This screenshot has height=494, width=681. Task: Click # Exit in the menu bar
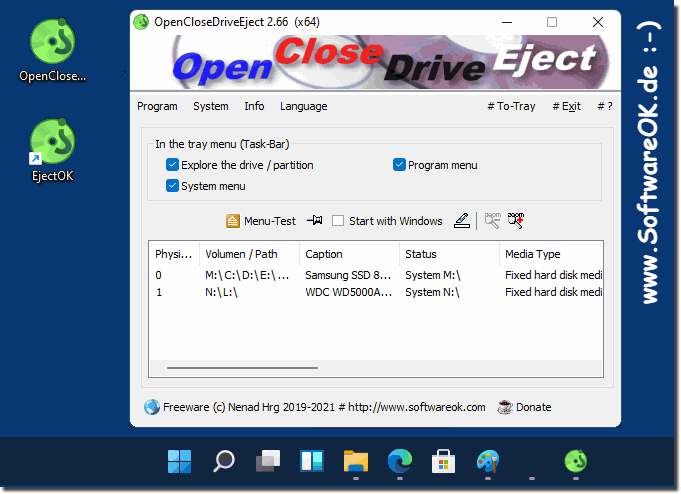[566, 106]
